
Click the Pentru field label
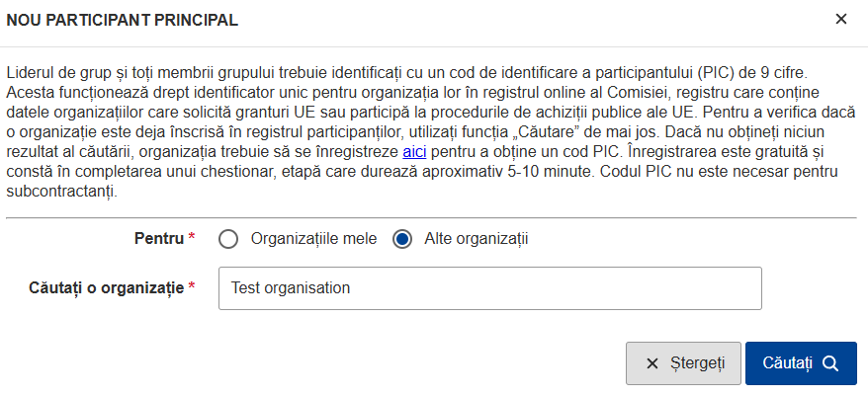(158, 239)
